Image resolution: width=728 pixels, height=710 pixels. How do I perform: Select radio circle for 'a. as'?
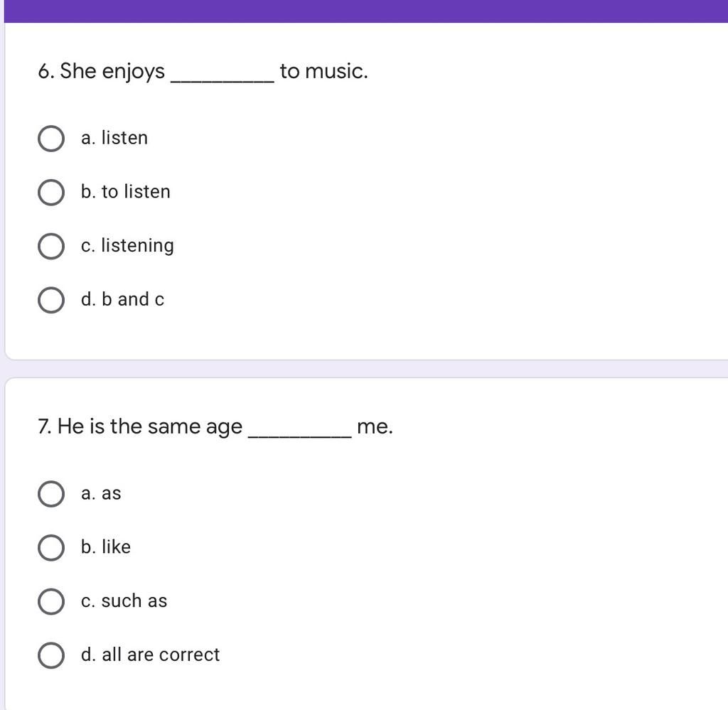pyautogui.click(x=51, y=494)
